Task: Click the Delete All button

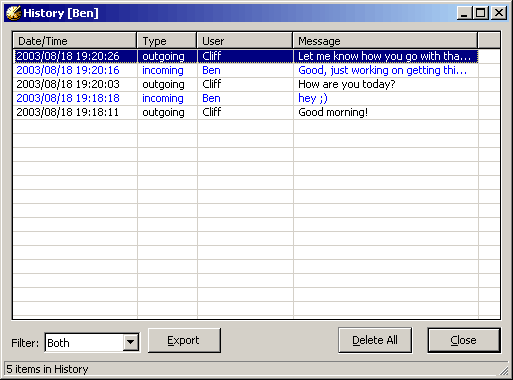Action: point(375,340)
